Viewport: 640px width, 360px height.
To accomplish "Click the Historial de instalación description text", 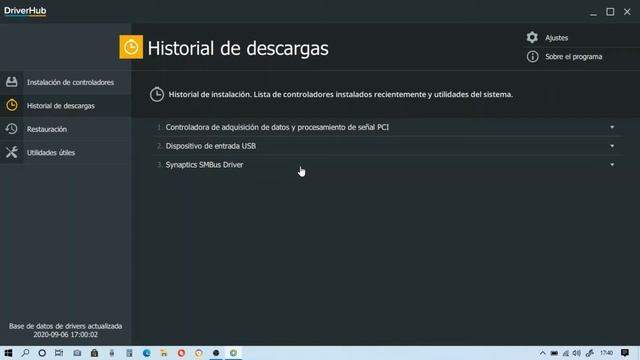I will [x=340, y=94].
